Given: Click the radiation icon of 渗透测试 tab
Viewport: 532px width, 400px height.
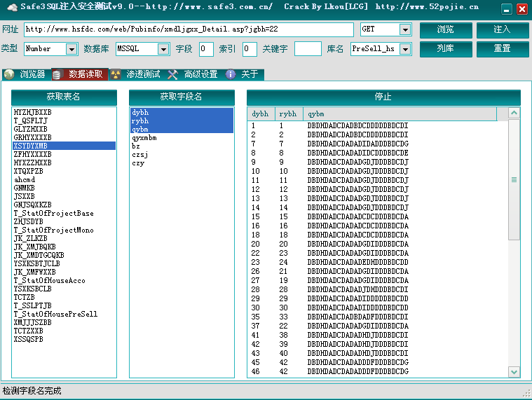Looking at the screenshot, I should click(116, 74).
